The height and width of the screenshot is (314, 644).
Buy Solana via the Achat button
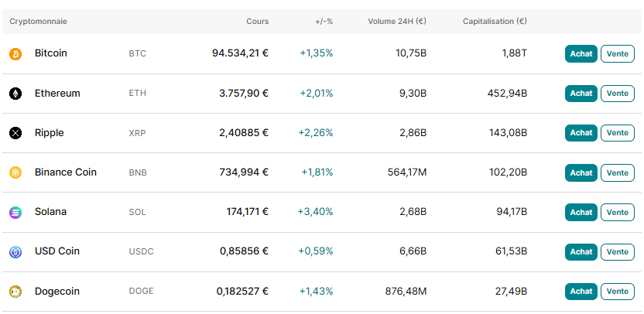(x=581, y=212)
